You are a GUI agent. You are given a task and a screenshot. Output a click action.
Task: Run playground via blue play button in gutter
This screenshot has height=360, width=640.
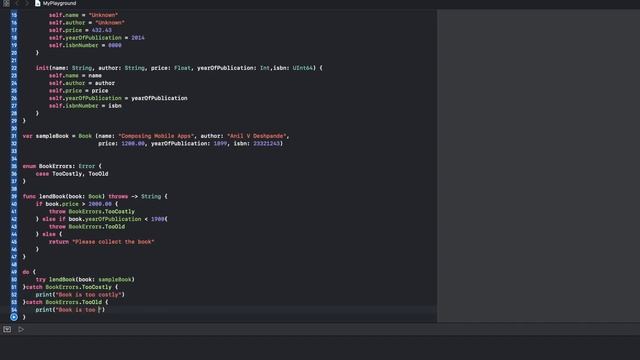point(14,317)
